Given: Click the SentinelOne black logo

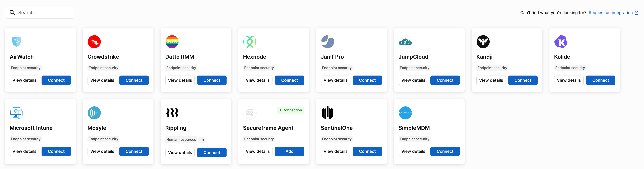Looking at the screenshot, I should [327, 113].
